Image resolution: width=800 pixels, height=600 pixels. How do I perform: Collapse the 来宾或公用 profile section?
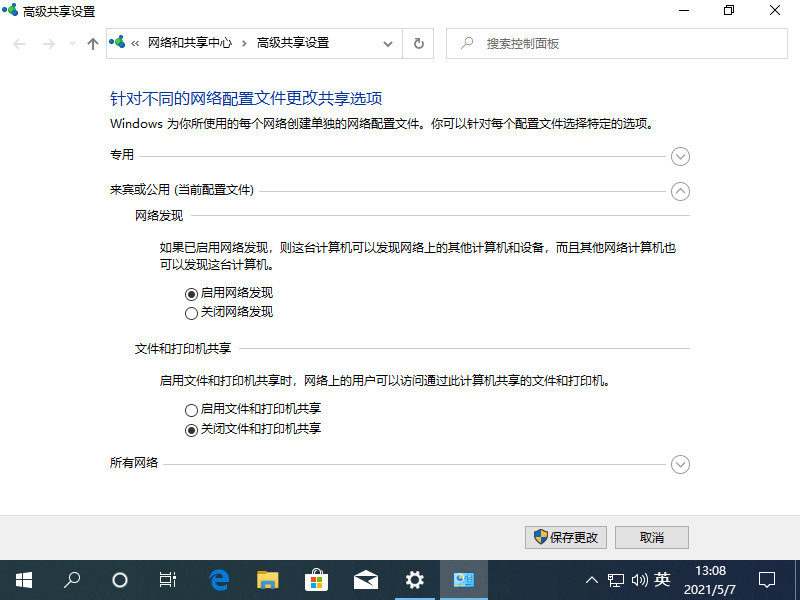point(681,190)
